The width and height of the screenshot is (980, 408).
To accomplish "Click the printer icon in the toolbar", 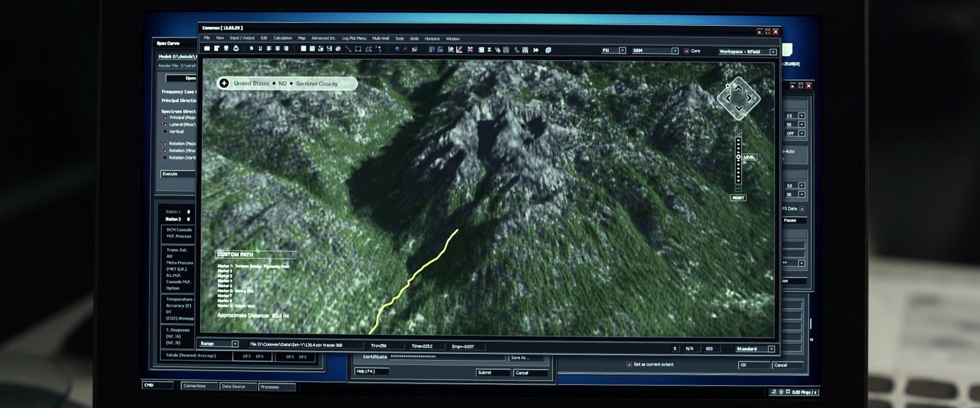I will click(236, 49).
